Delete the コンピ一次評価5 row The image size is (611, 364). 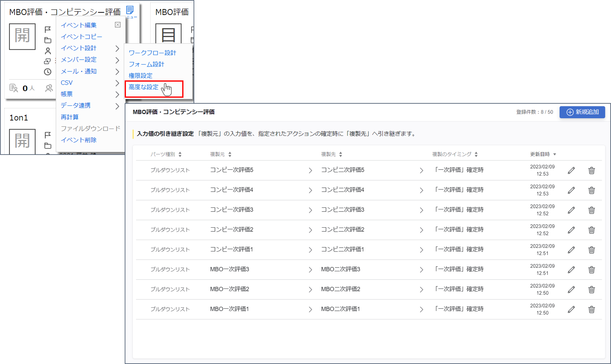[592, 170]
